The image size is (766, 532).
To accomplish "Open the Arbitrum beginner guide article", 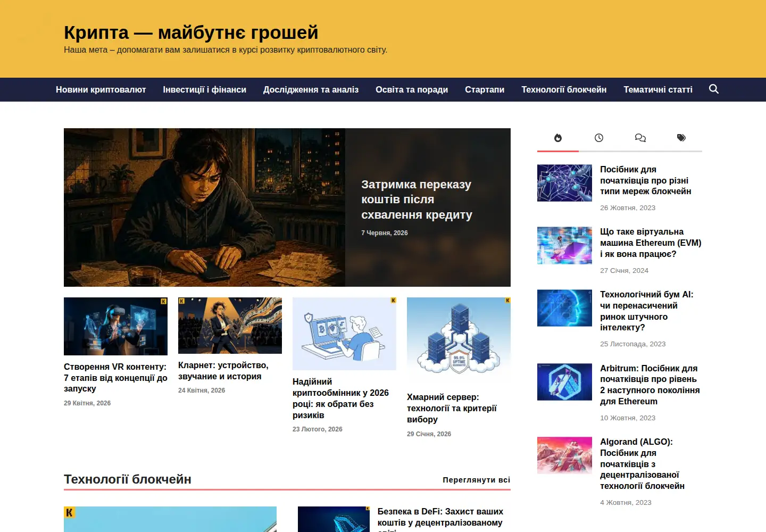I will click(650, 385).
